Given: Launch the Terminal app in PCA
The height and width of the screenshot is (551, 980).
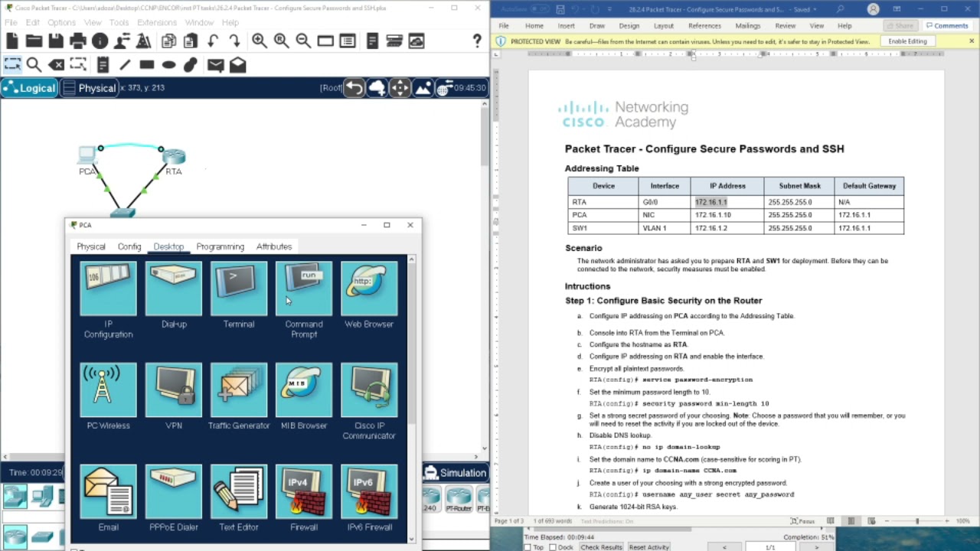Looking at the screenshot, I should coord(239,289).
